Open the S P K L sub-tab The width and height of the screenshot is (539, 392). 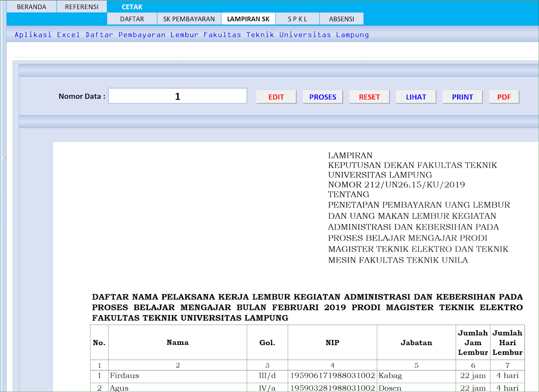[297, 19]
